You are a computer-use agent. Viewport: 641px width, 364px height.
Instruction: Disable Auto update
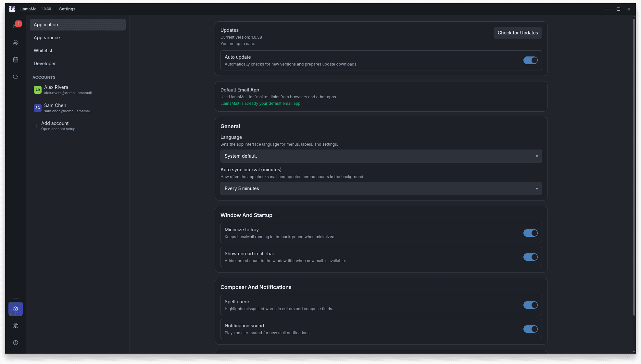point(530,60)
